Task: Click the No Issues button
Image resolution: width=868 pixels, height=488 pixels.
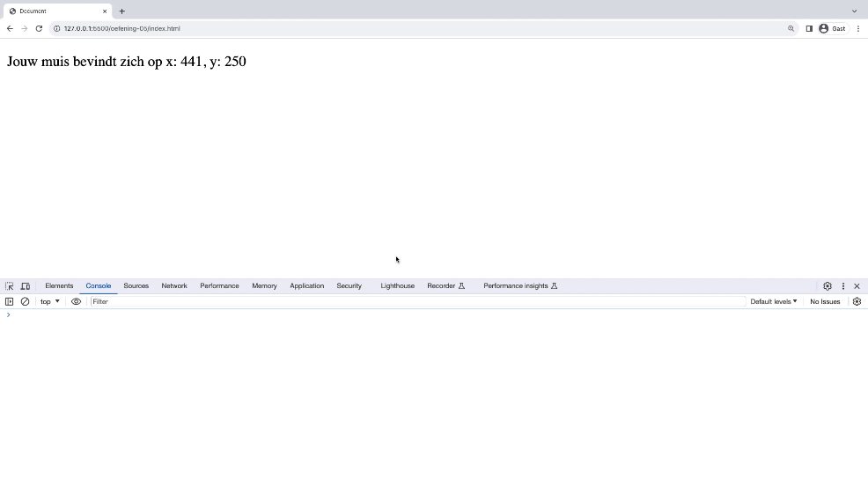Action: click(x=825, y=301)
